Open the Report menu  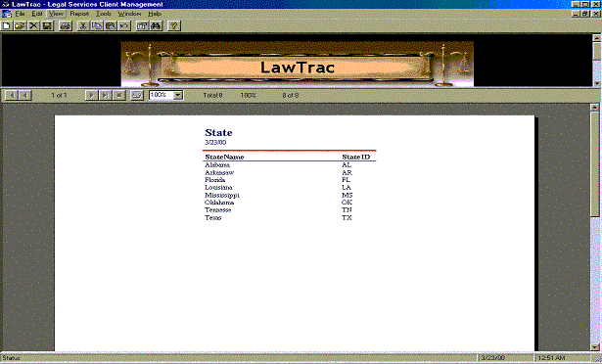[x=79, y=14]
